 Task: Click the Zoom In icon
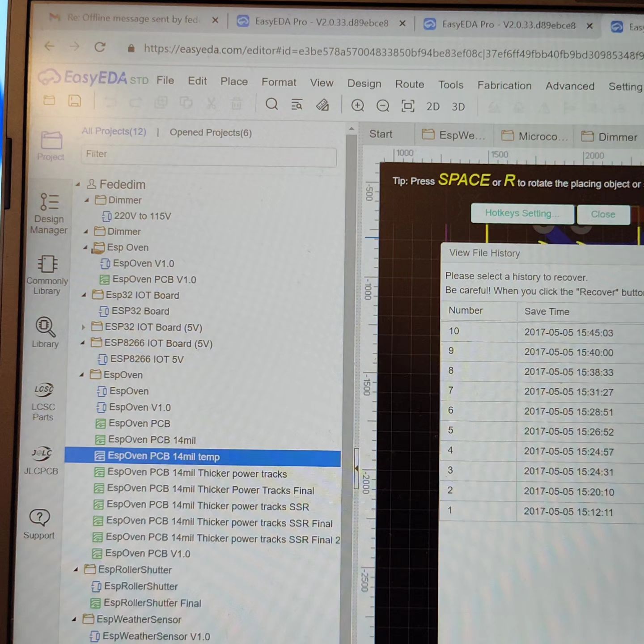[357, 106]
